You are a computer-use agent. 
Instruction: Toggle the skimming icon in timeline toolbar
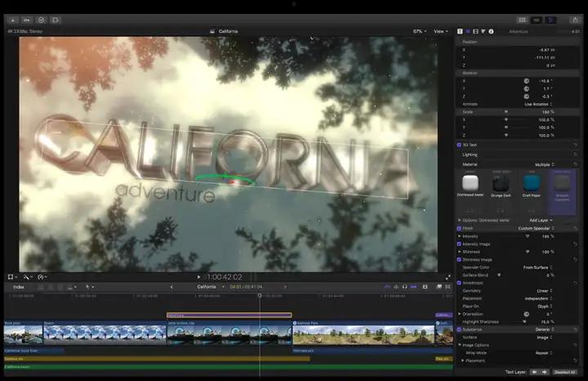387,287
